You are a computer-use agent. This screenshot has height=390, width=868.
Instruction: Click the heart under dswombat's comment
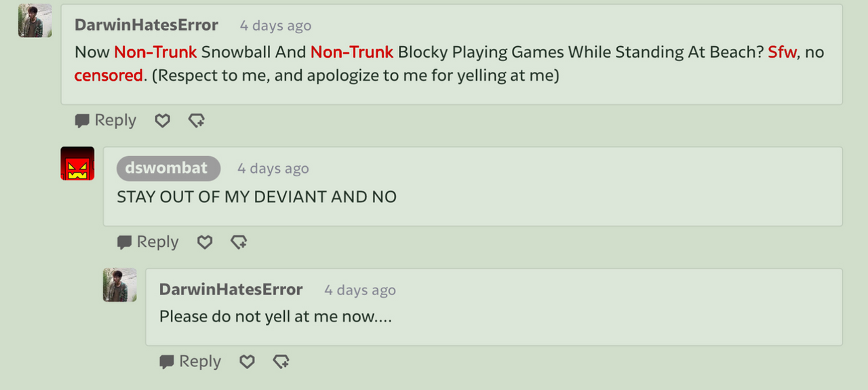(x=205, y=242)
